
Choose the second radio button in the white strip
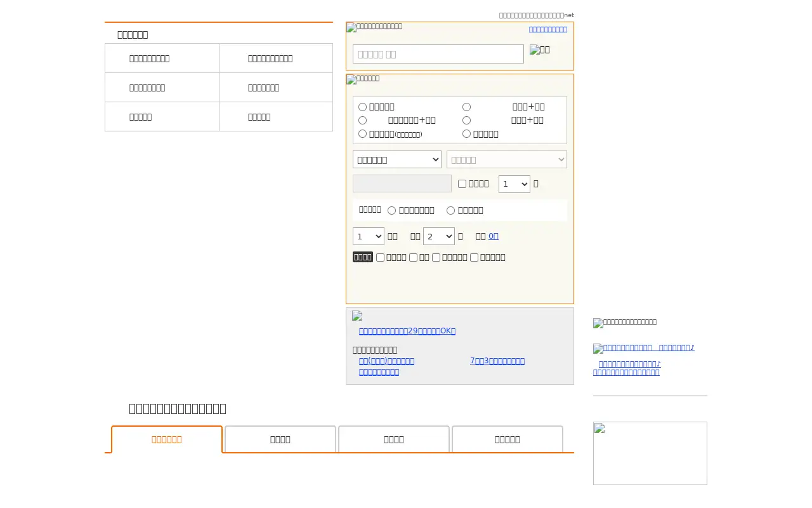[451, 210]
